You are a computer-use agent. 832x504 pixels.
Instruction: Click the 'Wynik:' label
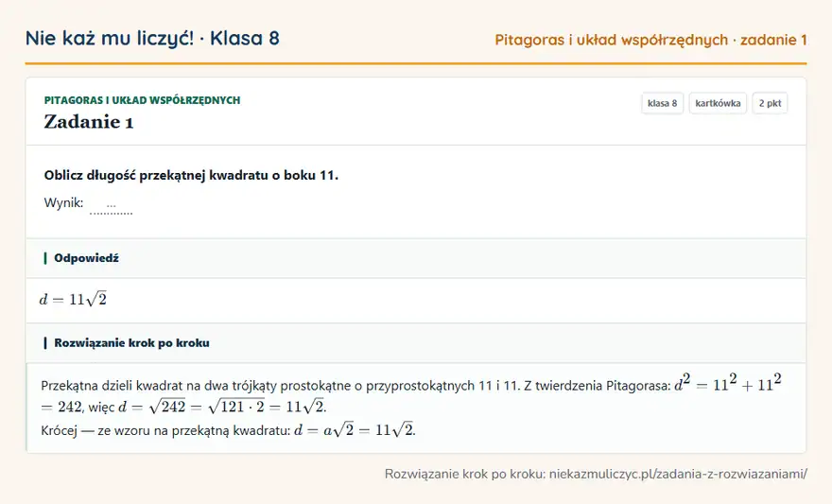click(63, 202)
